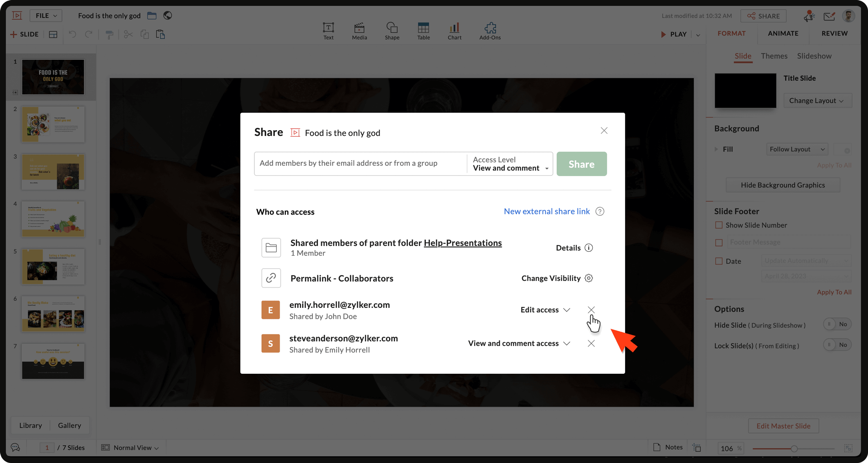Screen dimensions: 868x463
Task: Click the Zoho Show logo icon
Action: click(x=17, y=16)
